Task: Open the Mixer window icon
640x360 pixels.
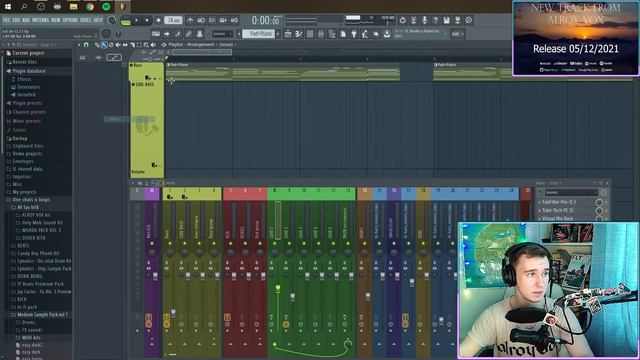Action: (x=321, y=34)
